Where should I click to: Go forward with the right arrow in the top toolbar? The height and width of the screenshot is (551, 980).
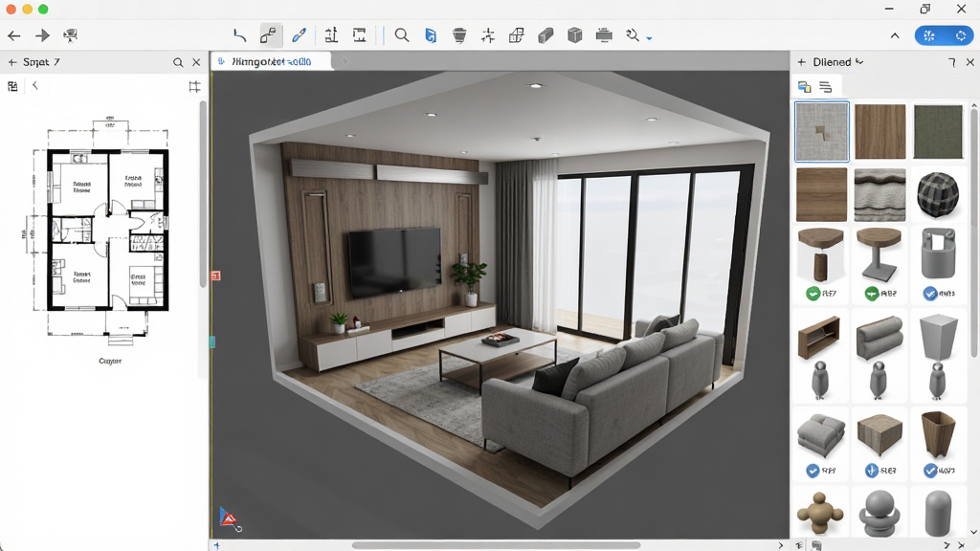[x=42, y=35]
